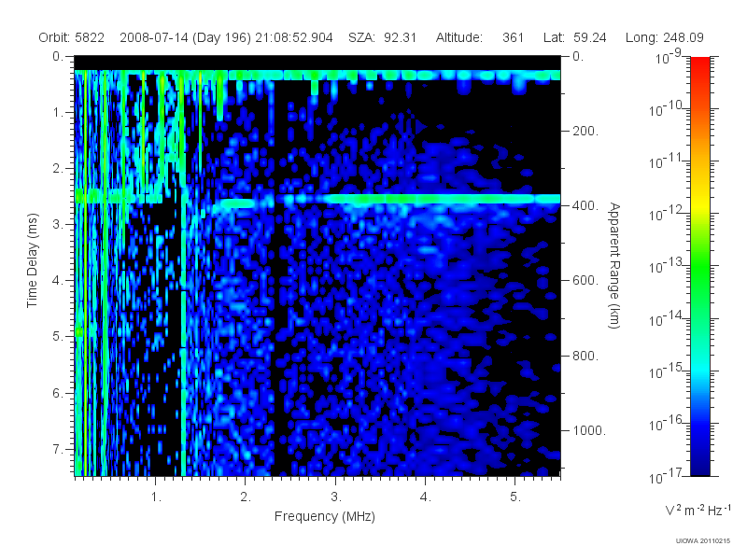This screenshot has width=747, height=560.
Task: Click the 'Lat: 59.24' value
Action: [574, 37]
